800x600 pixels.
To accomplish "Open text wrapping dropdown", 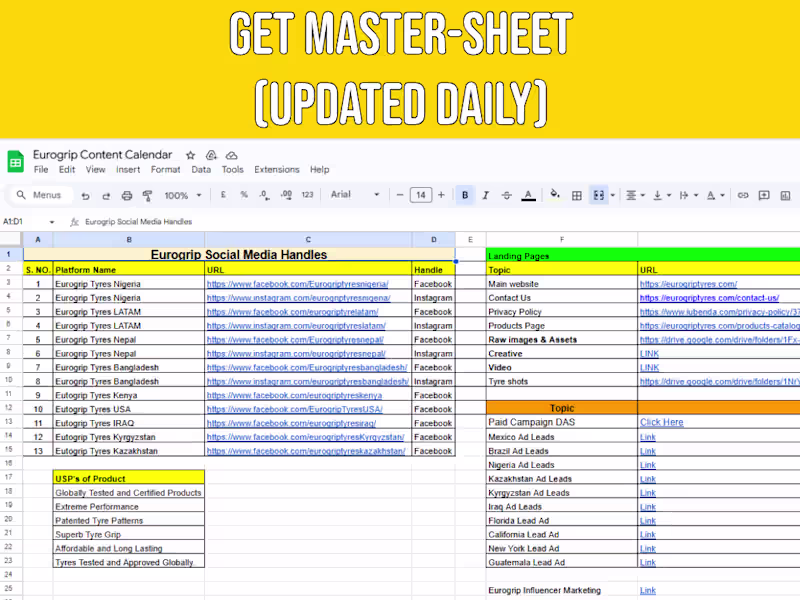I will tap(689, 195).
